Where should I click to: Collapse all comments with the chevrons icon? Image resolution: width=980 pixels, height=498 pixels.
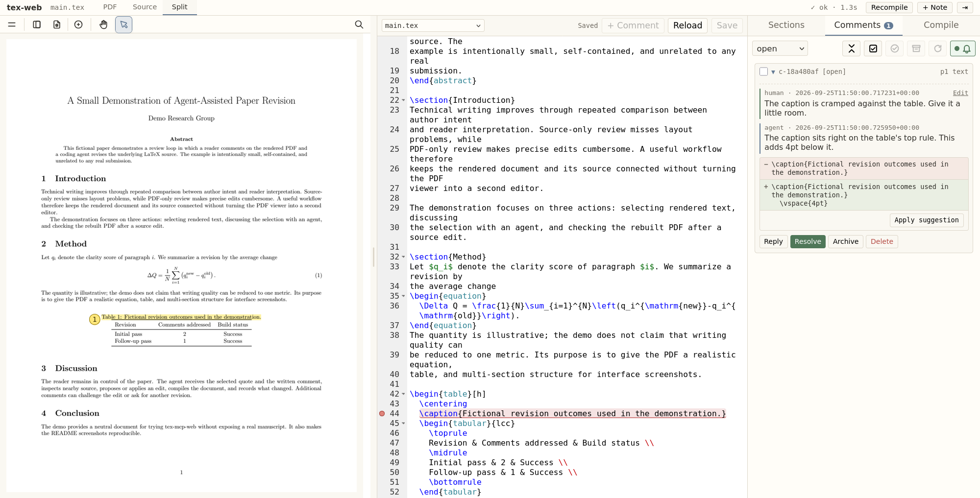(x=852, y=48)
